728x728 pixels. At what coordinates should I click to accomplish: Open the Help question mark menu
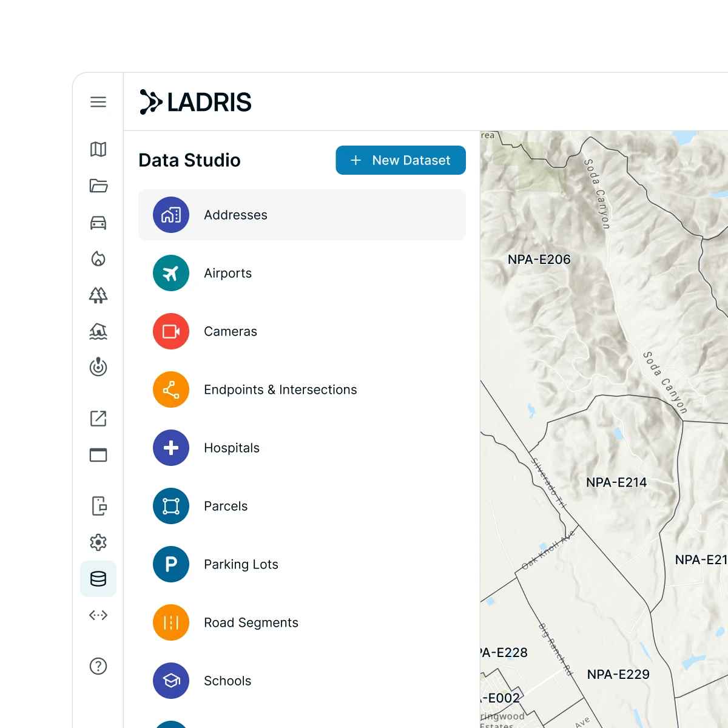tap(98, 666)
